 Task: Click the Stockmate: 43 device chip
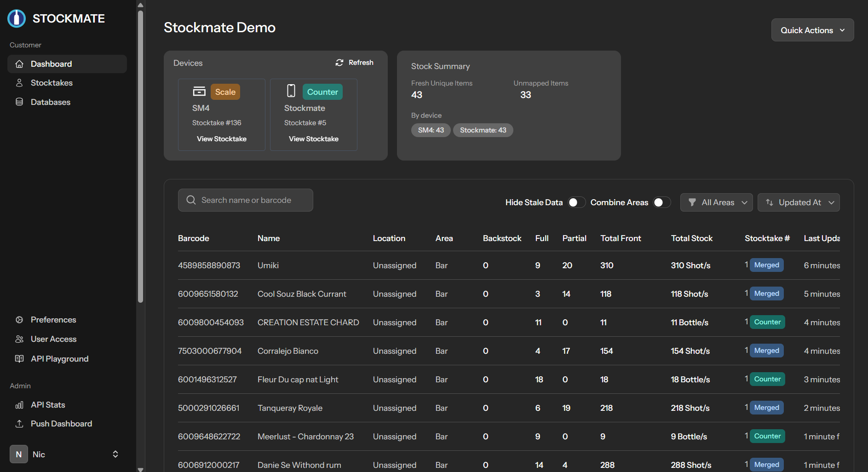tap(483, 130)
